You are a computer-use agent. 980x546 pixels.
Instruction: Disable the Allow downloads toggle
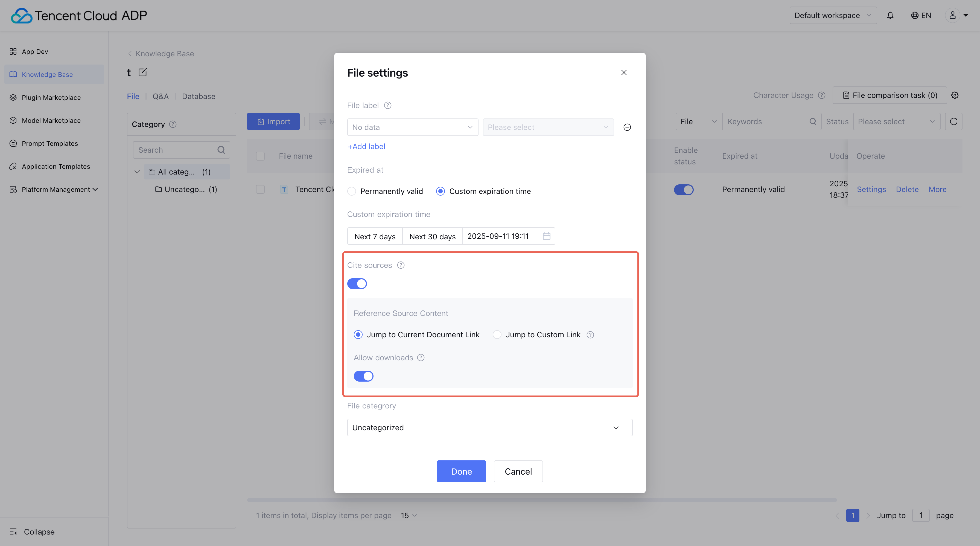click(x=363, y=376)
